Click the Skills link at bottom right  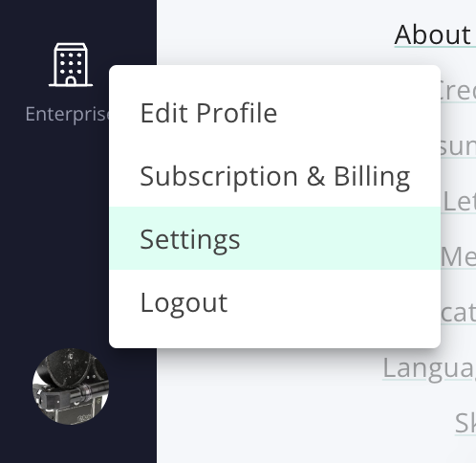click(465, 424)
